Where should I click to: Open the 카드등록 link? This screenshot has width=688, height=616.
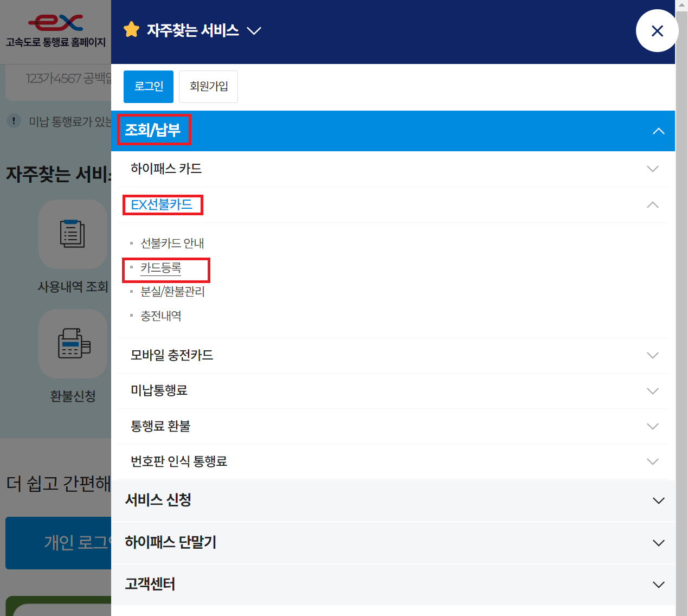click(161, 268)
